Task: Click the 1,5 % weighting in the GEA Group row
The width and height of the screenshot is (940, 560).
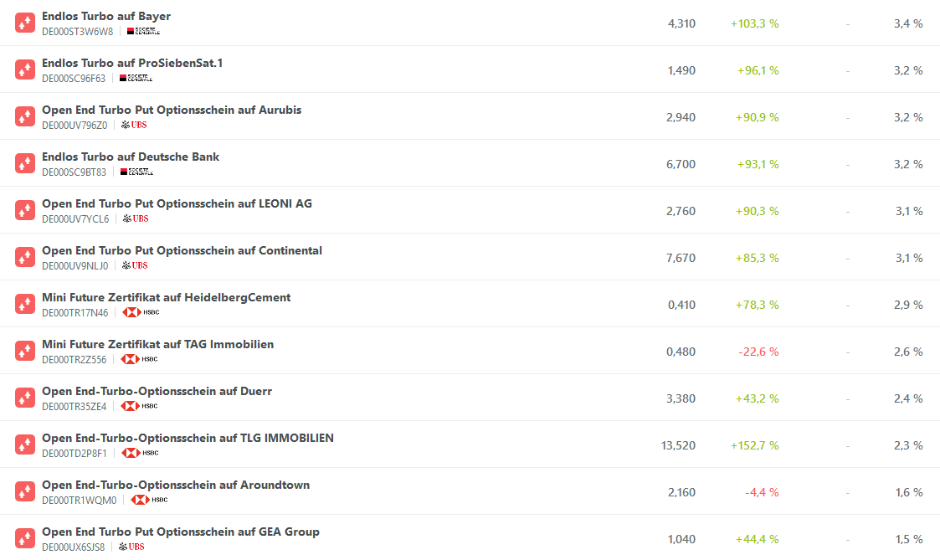Action: coord(909,539)
